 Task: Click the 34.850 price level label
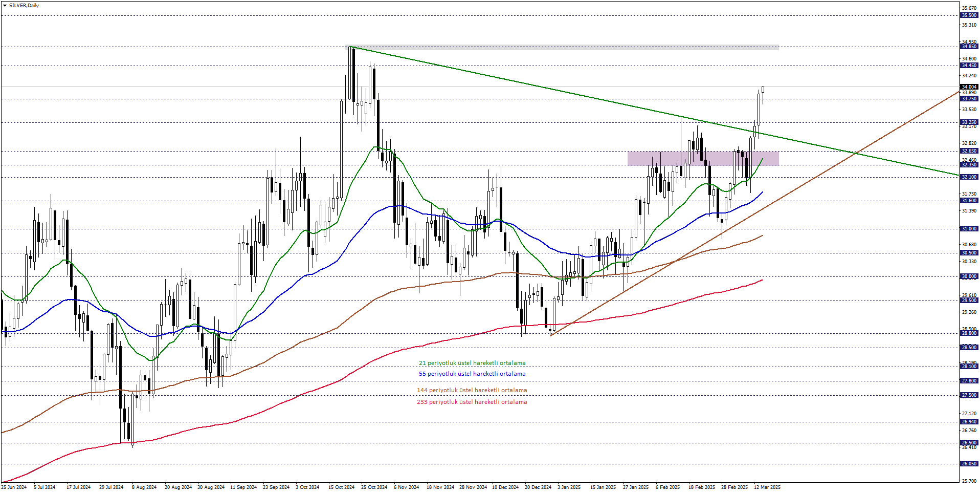coord(969,47)
